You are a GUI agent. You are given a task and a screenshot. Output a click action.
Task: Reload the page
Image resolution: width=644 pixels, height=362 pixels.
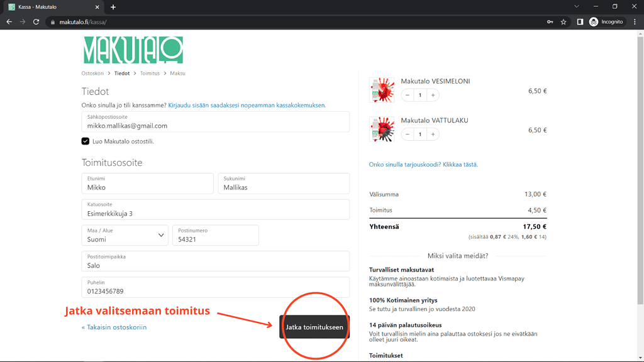pyautogui.click(x=36, y=22)
